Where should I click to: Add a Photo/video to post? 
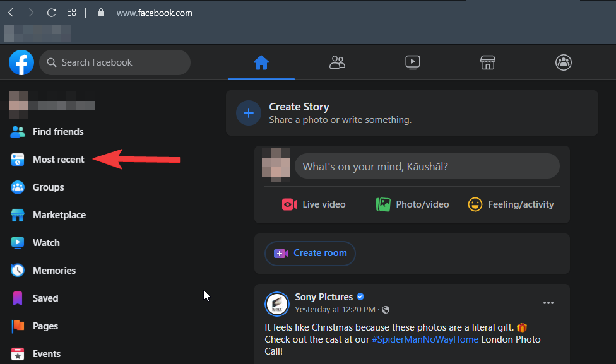(x=412, y=204)
